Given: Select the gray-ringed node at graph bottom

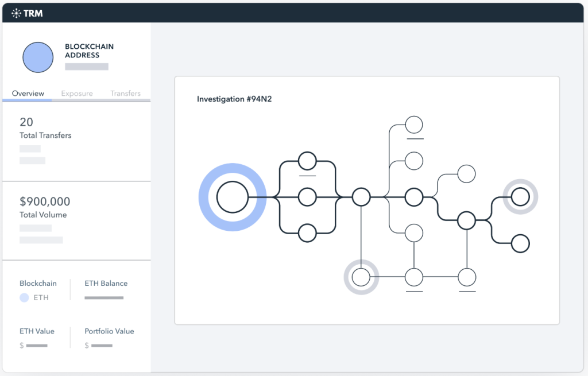Looking at the screenshot, I should tap(361, 277).
